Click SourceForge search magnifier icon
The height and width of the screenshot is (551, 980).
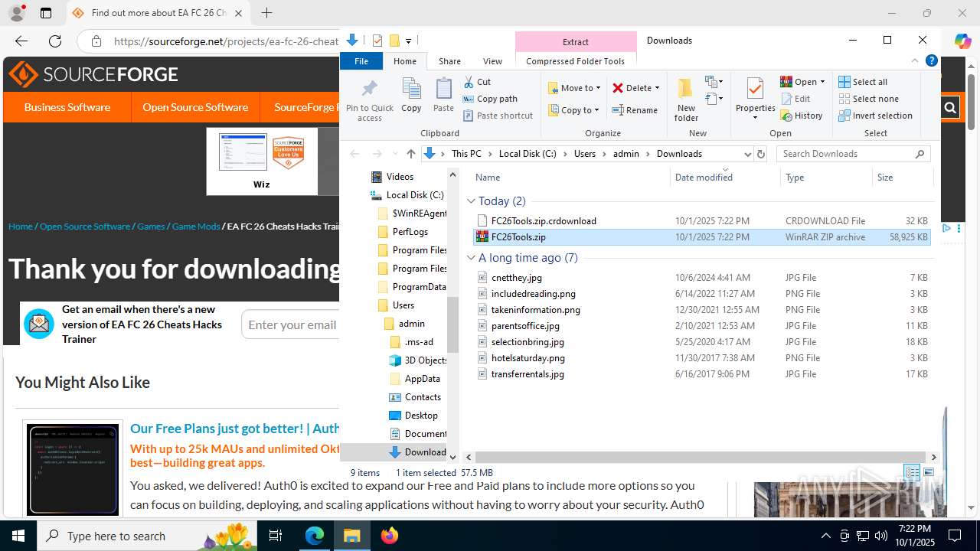(x=950, y=108)
